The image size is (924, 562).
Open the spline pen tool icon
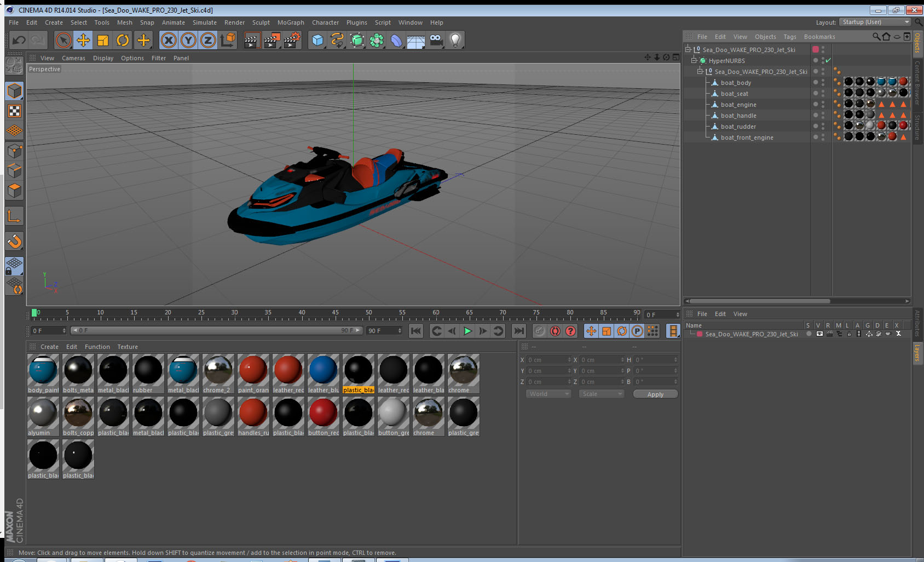(337, 40)
